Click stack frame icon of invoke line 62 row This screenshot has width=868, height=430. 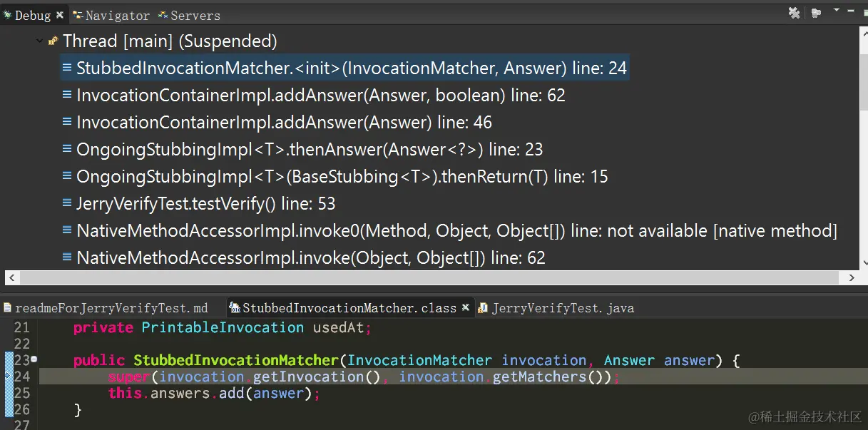click(x=67, y=258)
